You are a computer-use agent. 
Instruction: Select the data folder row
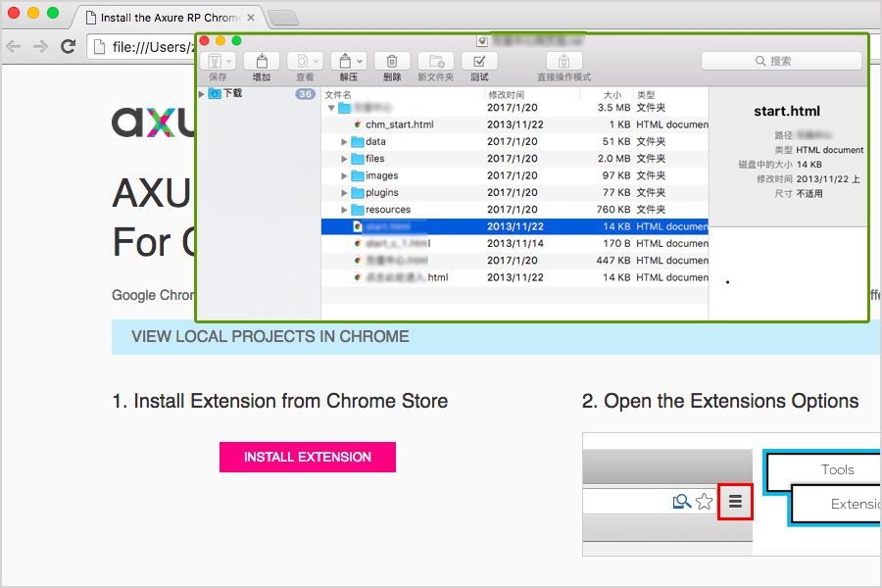[x=514, y=141]
